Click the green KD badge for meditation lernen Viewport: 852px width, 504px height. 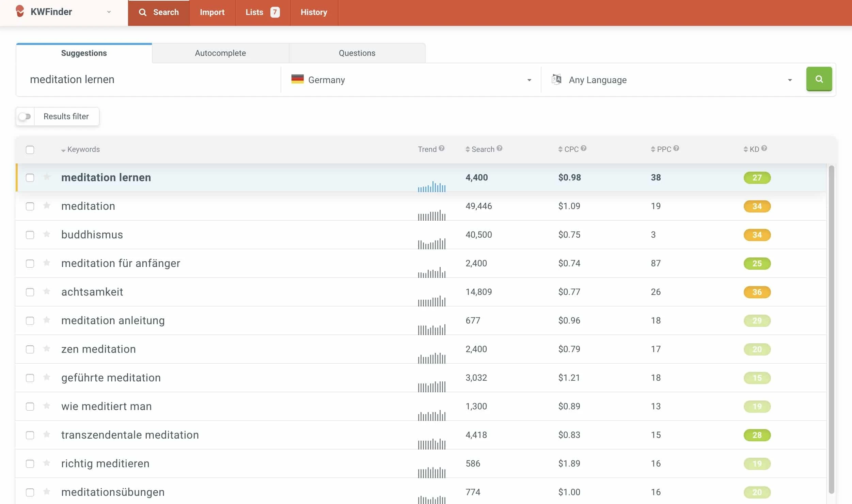coord(757,177)
